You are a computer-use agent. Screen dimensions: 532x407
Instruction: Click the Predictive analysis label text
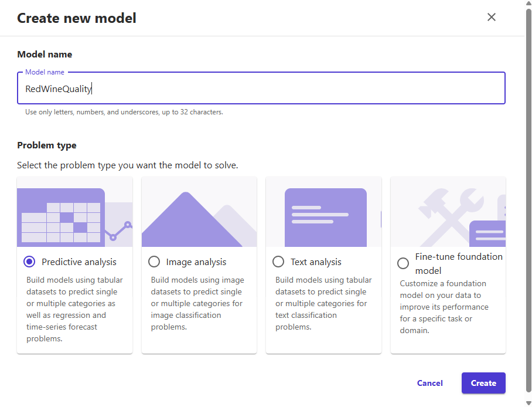tap(79, 262)
